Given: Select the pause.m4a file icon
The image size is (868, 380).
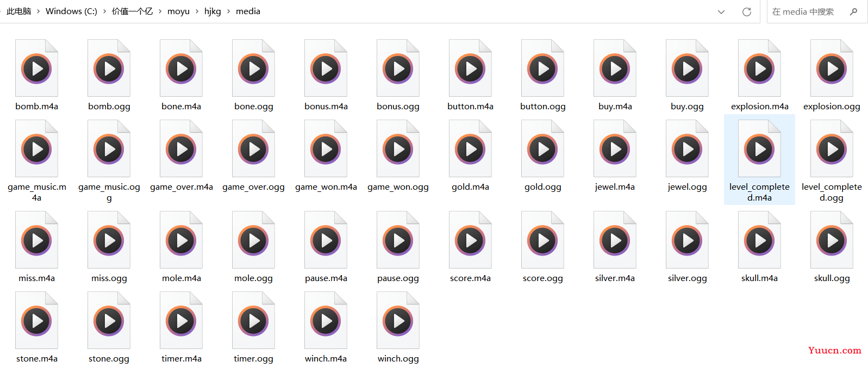Looking at the screenshot, I should point(326,240).
